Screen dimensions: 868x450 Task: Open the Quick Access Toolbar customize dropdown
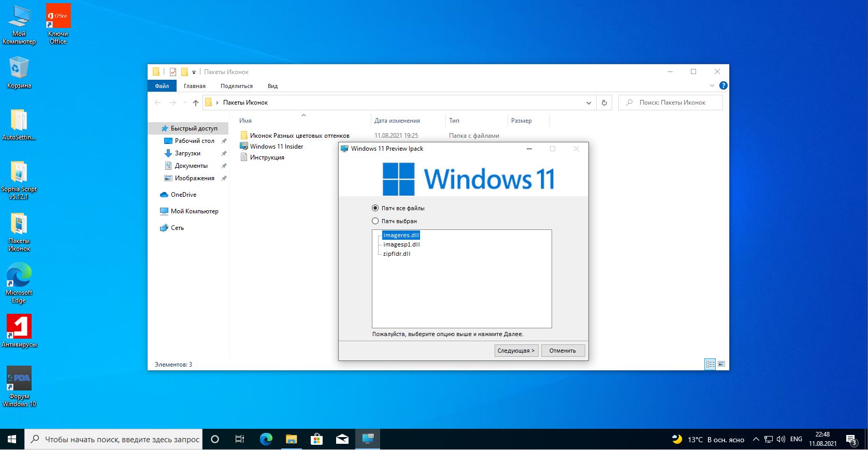[x=194, y=72]
